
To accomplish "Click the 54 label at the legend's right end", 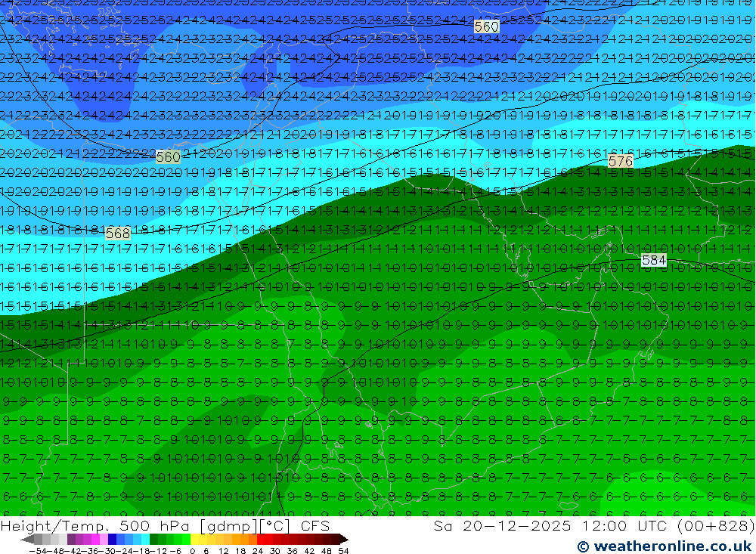I will 343,551.
